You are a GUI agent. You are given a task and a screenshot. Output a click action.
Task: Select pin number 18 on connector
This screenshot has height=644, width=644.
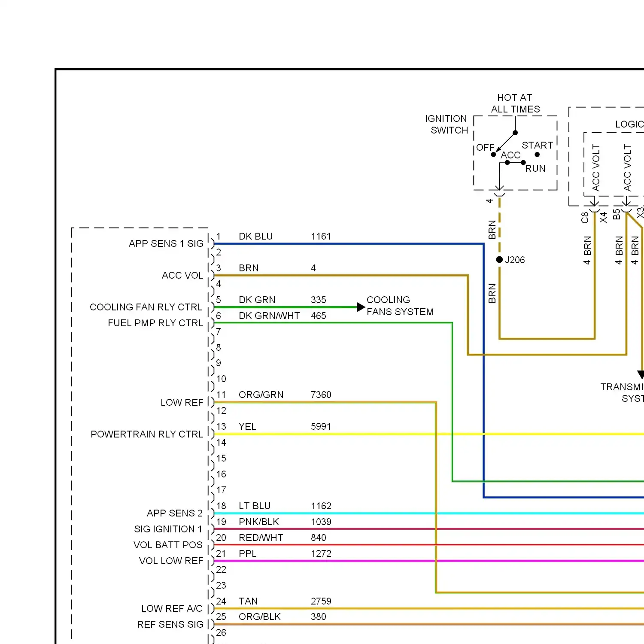(221, 506)
